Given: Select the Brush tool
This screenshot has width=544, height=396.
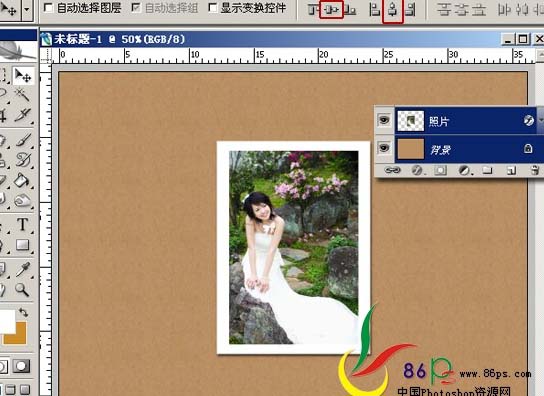Looking at the screenshot, I should [23, 140].
